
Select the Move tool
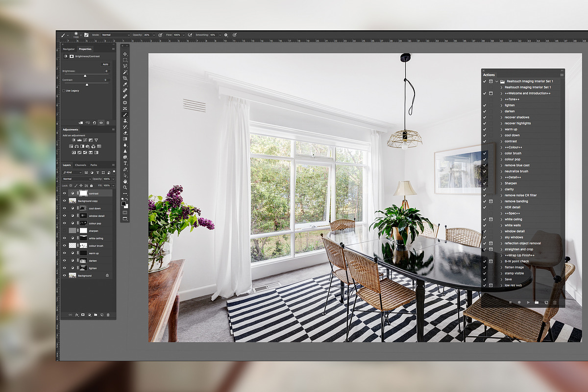[125, 54]
